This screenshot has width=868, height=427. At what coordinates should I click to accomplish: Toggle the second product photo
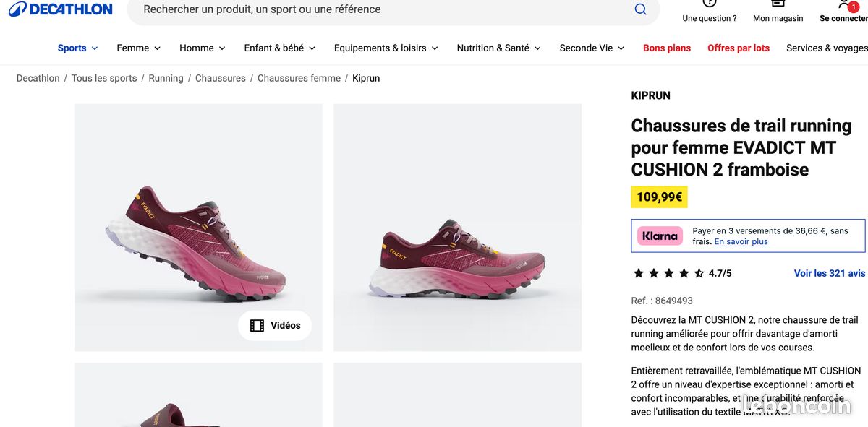click(x=456, y=227)
